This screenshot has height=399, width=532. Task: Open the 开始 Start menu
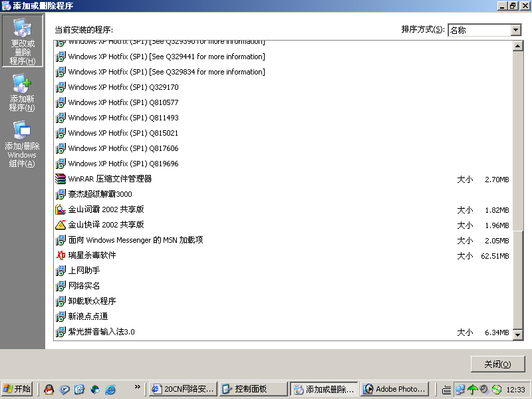pos(17,389)
